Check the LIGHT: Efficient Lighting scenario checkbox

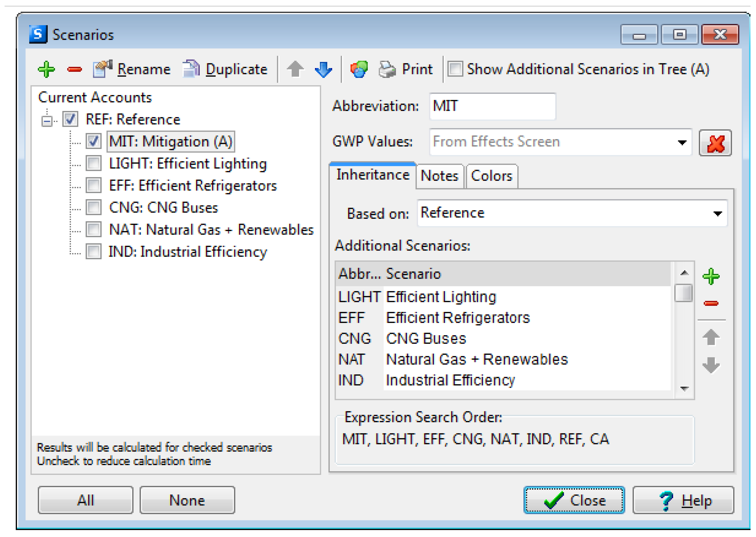coord(94,163)
